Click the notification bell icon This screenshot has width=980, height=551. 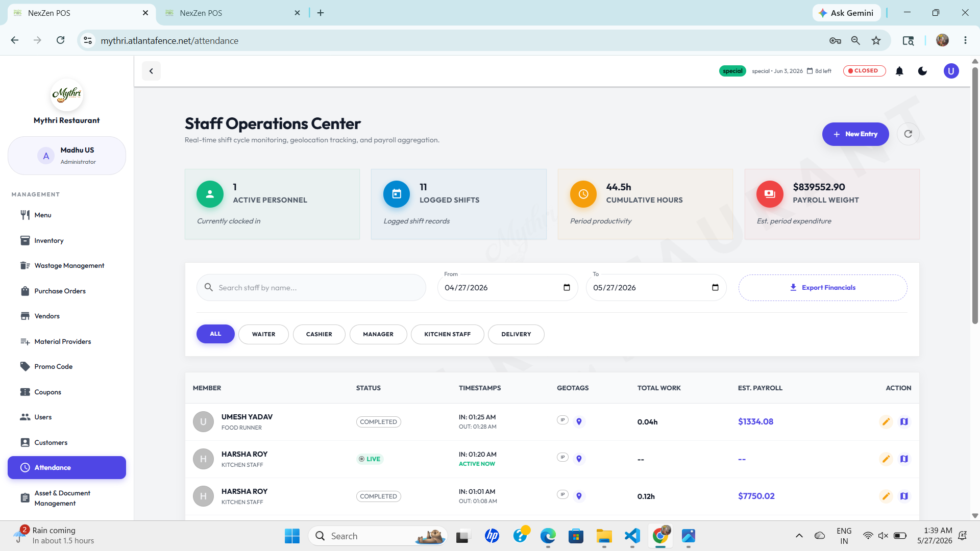pyautogui.click(x=899, y=71)
